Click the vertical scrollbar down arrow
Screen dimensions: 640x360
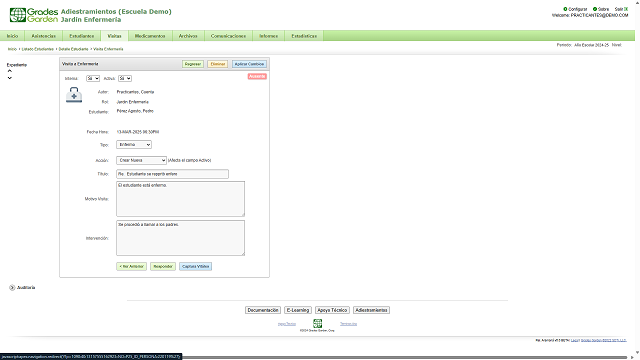coord(637,352)
